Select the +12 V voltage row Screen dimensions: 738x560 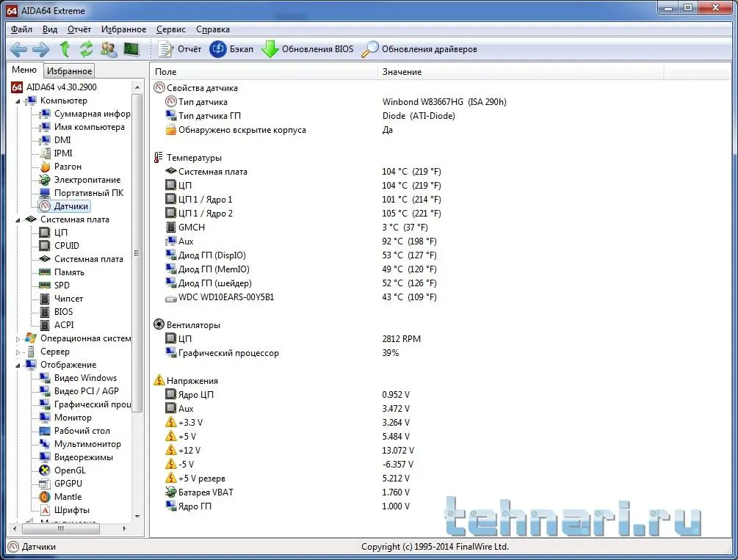(x=289, y=451)
